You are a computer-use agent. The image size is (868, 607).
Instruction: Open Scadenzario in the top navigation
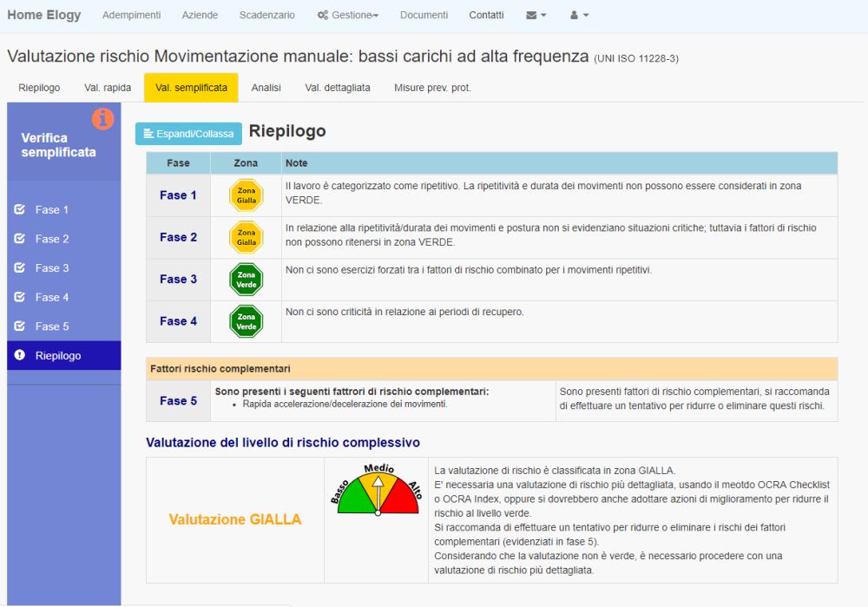(266, 15)
